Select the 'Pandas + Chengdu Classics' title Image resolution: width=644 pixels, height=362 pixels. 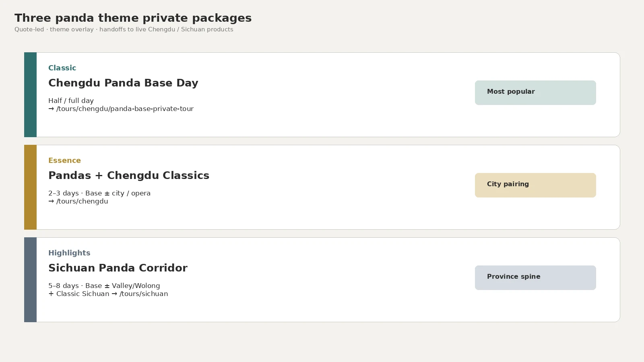click(129, 175)
